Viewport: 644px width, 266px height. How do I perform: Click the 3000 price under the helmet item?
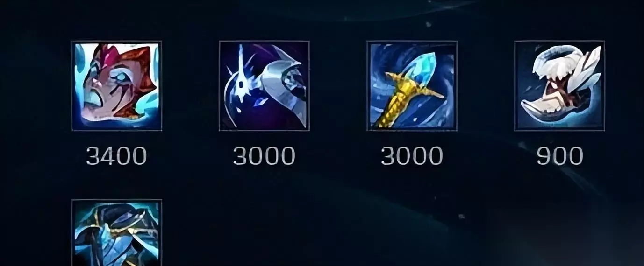[264, 156]
